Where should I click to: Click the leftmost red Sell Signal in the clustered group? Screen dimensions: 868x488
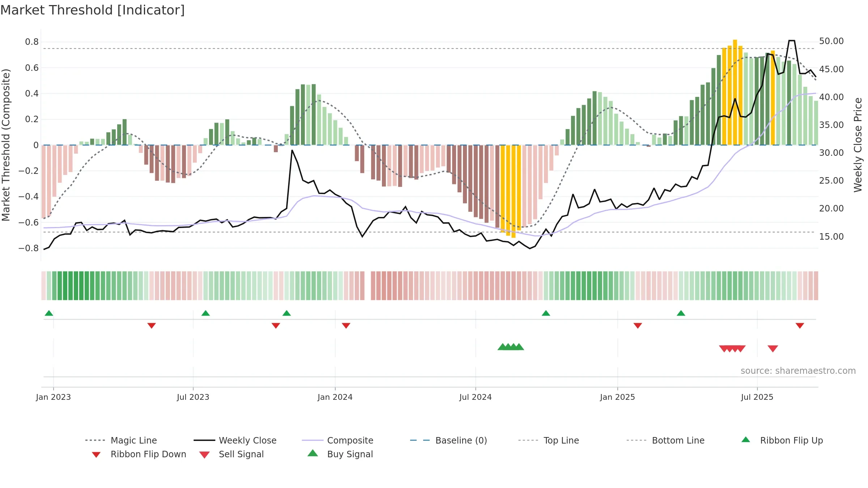click(x=724, y=348)
